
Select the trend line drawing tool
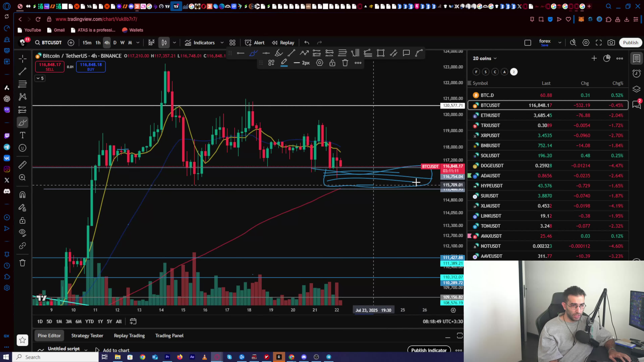click(22, 71)
